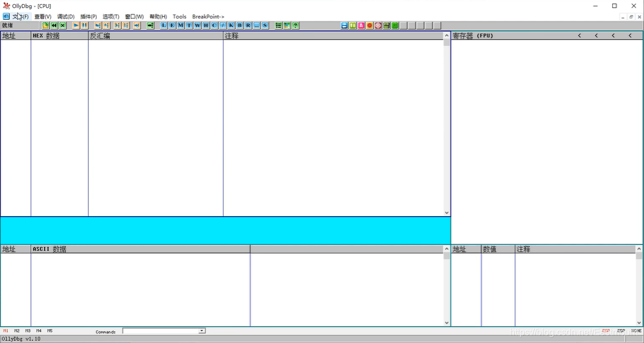Click the Trace into toolbar icon
644x343 pixels.
coord(118,25)
